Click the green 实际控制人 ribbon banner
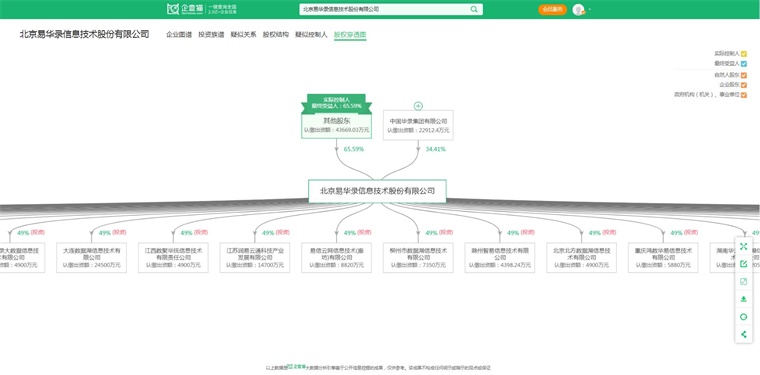 tap(336, 103)
